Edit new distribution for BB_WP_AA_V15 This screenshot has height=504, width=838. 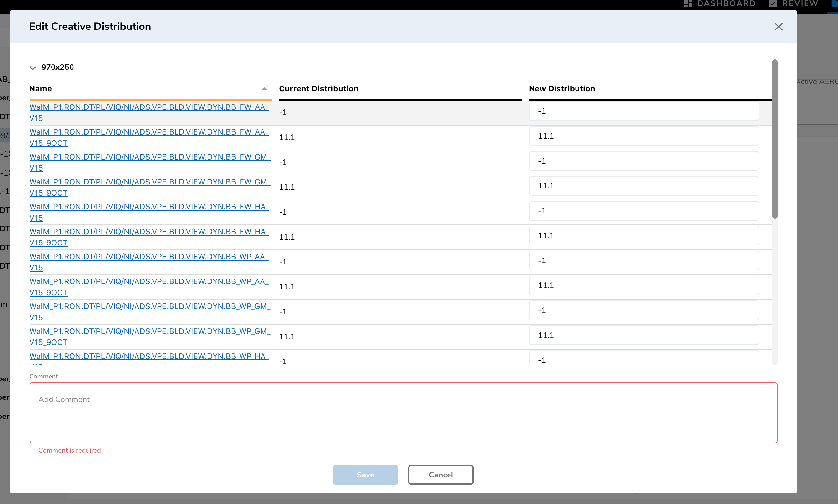click(643, 261)
